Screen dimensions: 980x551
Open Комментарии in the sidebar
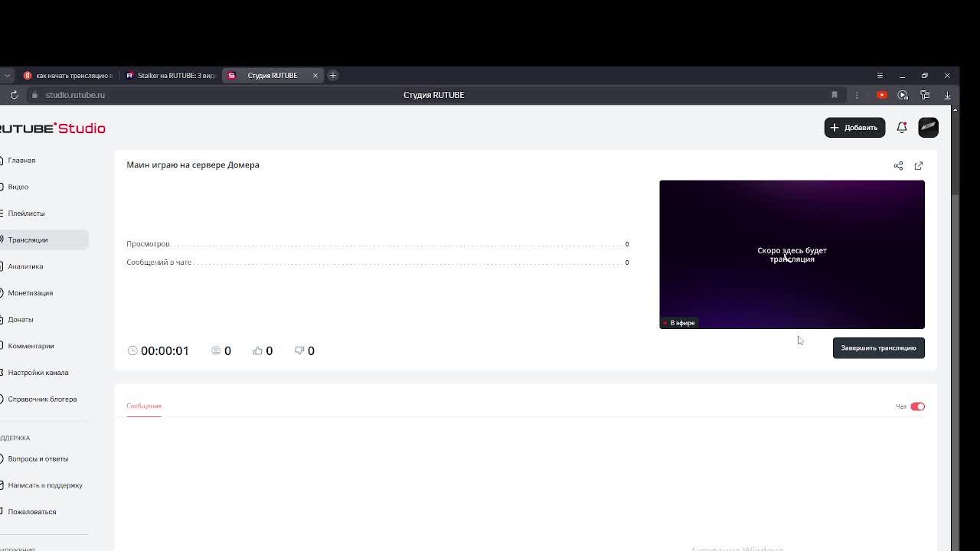tap(31, 346)
